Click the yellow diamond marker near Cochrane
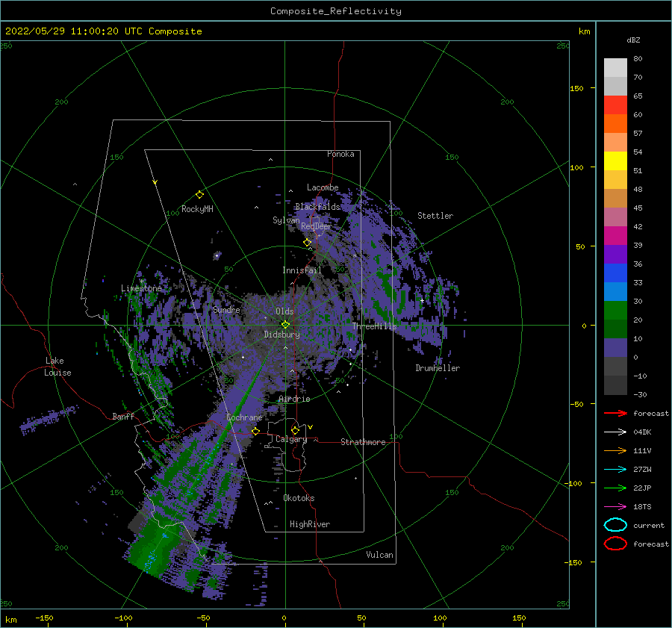 [x=255, y=431]
